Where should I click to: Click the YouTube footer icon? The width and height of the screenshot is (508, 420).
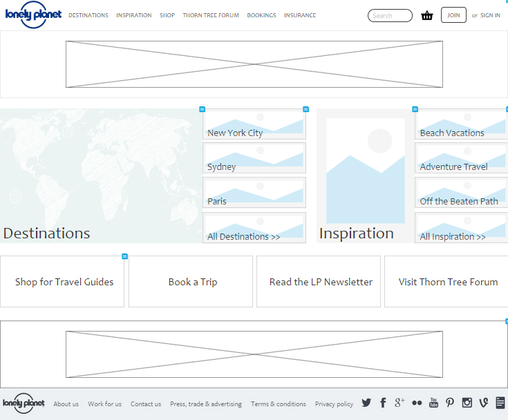tap(433, 403)
